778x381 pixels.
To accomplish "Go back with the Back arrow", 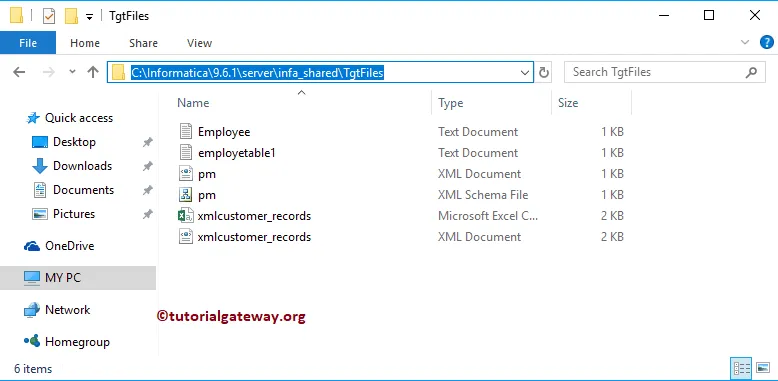I will [19, 72].
